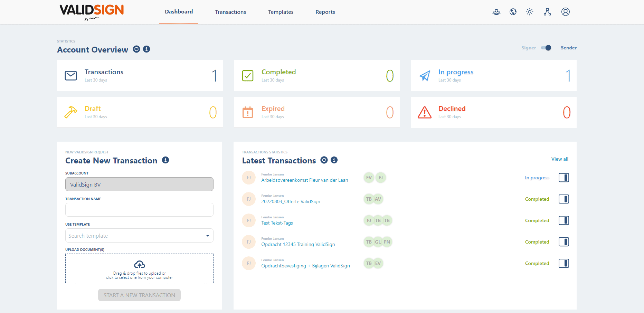The height and width of the screenshot is (313, 644).
Task: Click View all transactions link
Action: pyautogui.click(x=560, y=159)
